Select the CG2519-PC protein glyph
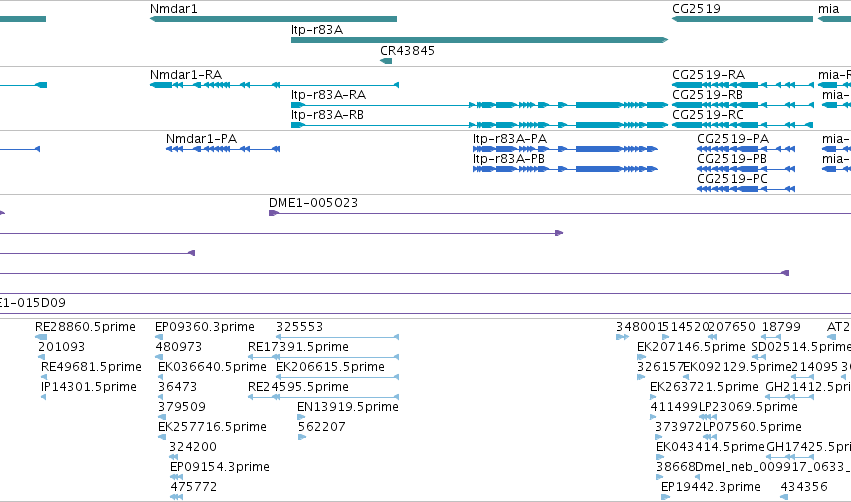The width and height of the screenshot is (851, 502). pos(746,189)
